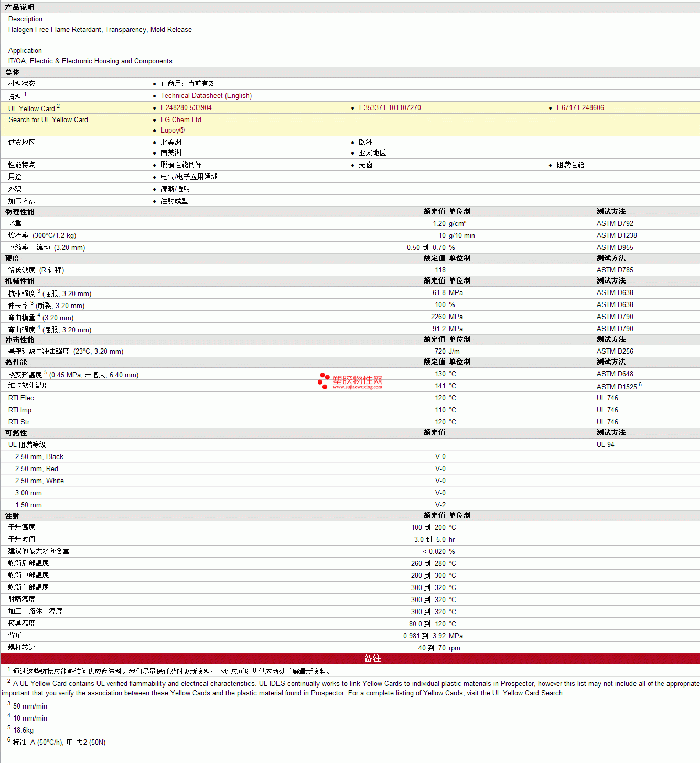Open UL Yellow Card E67171-248606
This screenshot has width=700, height=763.
(x=580, y=108)
